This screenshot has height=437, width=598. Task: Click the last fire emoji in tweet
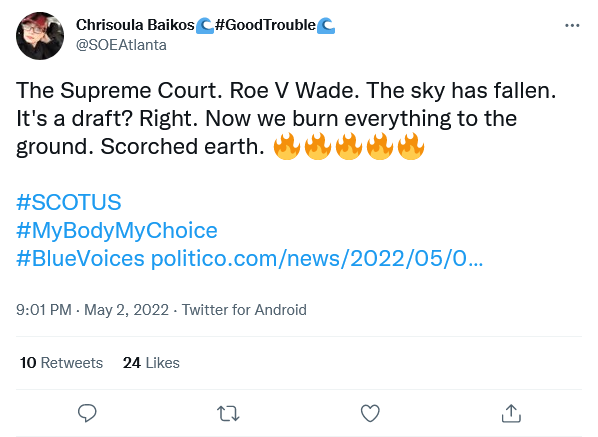click(410, 146)
